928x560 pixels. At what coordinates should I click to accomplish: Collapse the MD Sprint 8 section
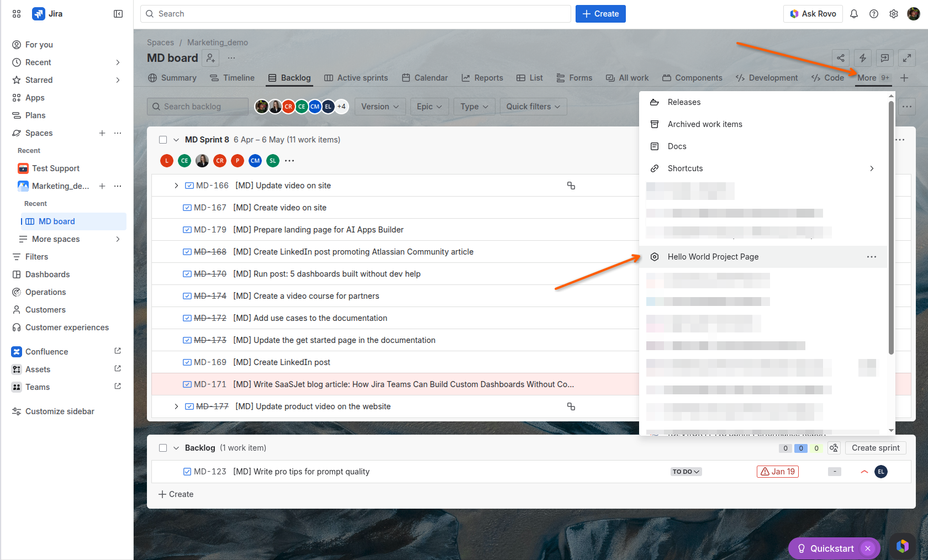click(176, 140)
